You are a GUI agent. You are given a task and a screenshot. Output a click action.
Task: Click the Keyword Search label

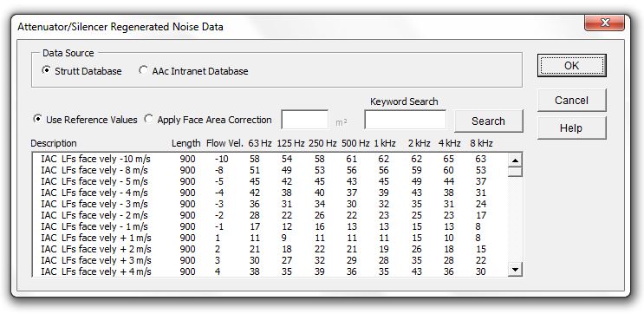click(404, 101)
